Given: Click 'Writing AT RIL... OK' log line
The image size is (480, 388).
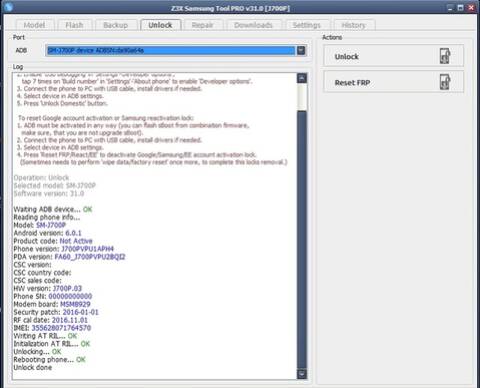Looking at the screenshot, I should click(x=45, y=336).
